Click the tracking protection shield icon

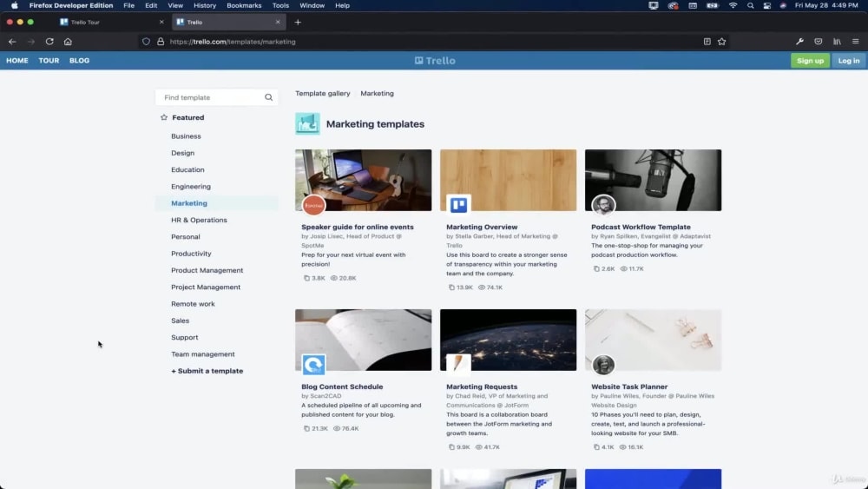click(146, 42)
